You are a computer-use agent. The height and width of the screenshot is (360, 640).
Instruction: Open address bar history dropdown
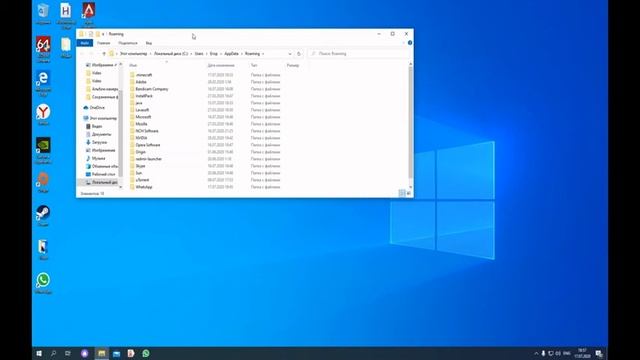[290, 54]
